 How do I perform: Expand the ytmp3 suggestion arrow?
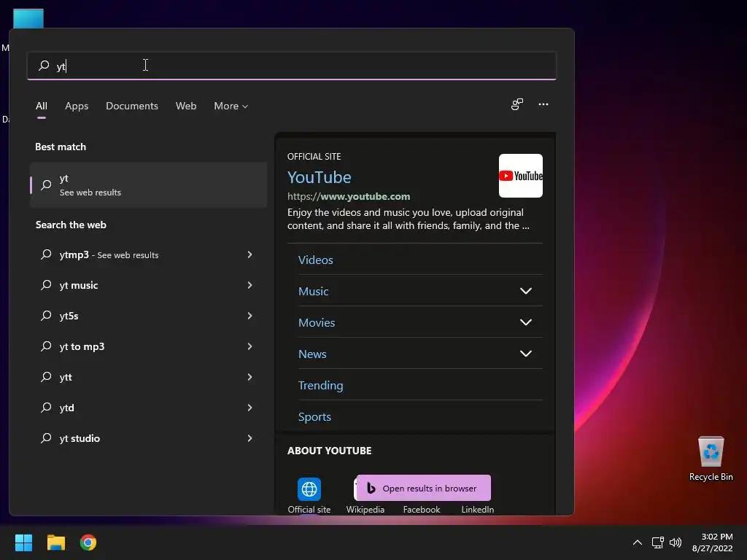[x=249, y=254]
